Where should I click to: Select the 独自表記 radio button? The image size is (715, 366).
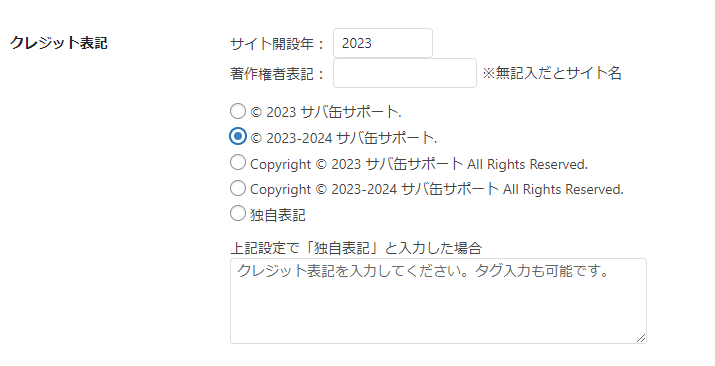pyautogui.click(x=238, y=213)
